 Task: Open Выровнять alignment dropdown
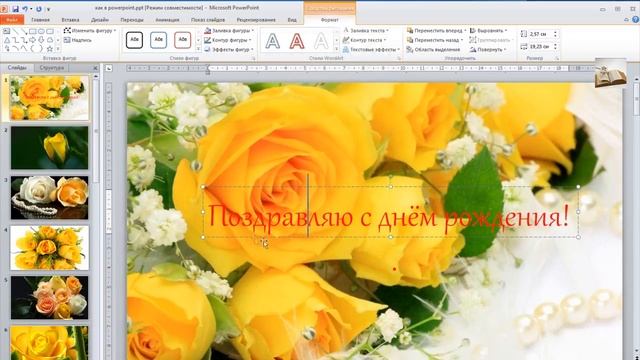(x=489, y=31)
